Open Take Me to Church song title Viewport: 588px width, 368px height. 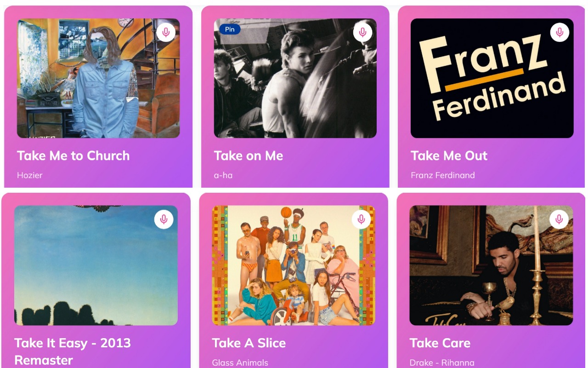pyautogui.click(x=73, y=156)
